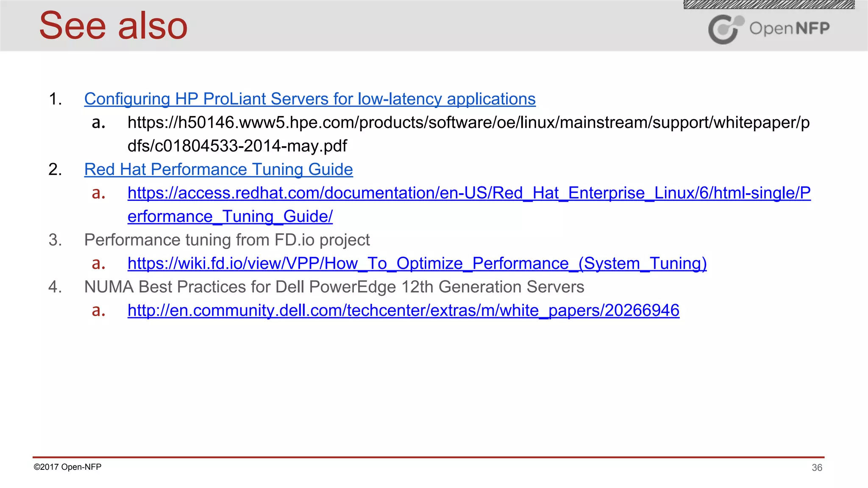Open the wiki.fd.io VPP optimization link

pos(417,263)
